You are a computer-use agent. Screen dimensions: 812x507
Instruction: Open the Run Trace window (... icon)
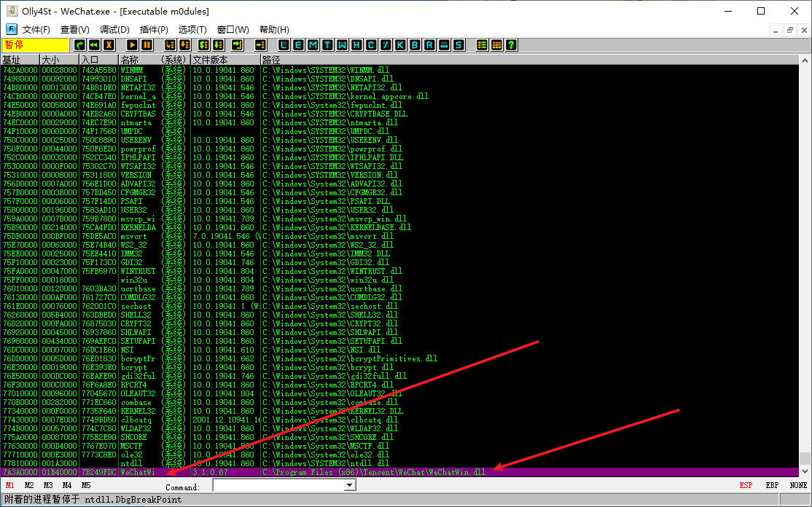pos(444,45)
